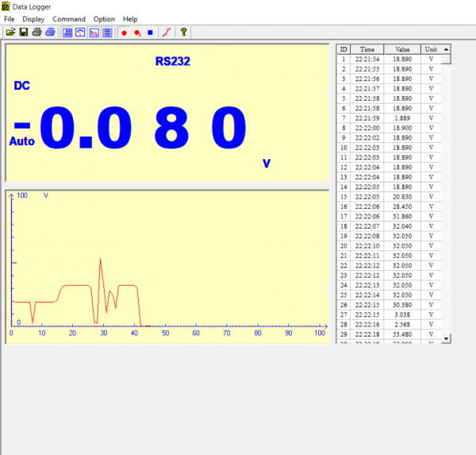Screen dimensions: 476x455
Task: Click the large 0.080 reading
Action: tap(144, 127)
